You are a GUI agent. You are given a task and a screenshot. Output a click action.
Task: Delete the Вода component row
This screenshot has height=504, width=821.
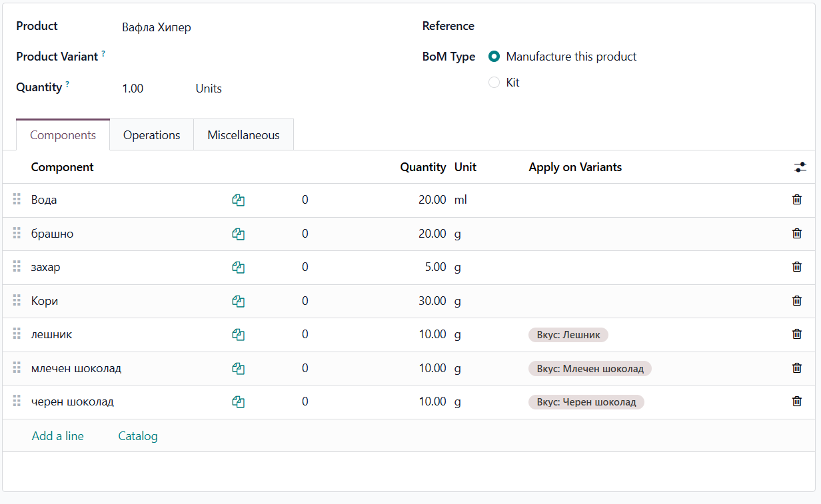point(796,200)
